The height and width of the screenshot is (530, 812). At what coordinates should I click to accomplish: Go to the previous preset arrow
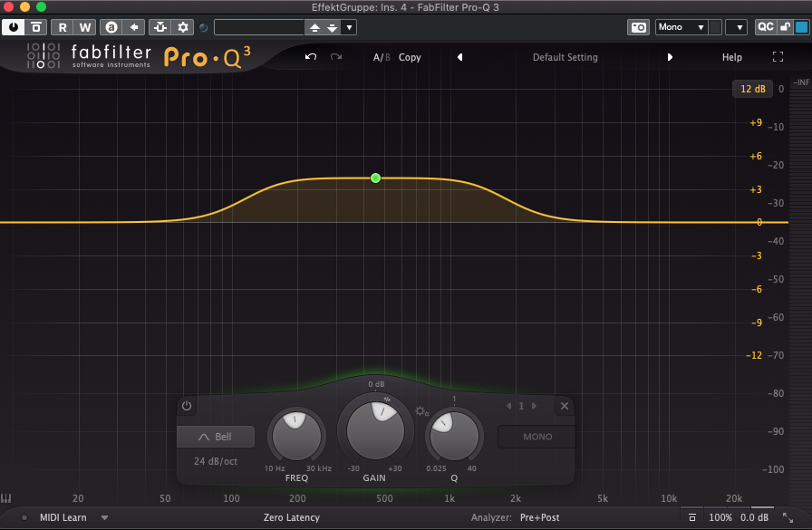(x=459, y=57)
